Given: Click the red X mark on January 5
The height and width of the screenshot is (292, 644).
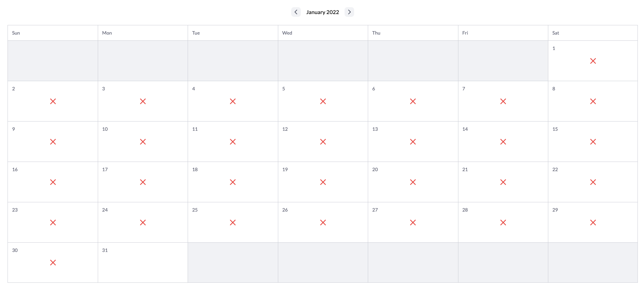Looking at the screenshot, I should pyautogui.click(x=323, y=101).
